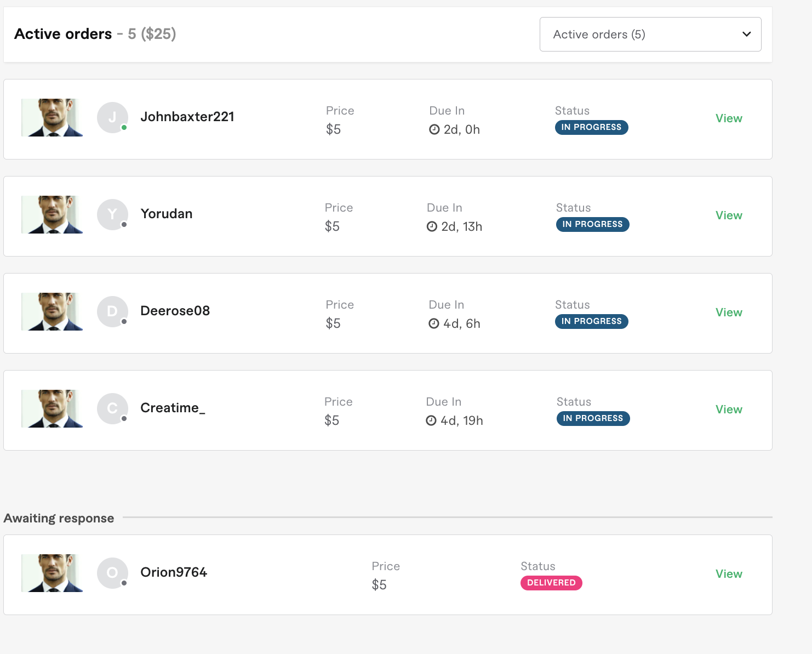Open Johnbaxter221's gig thumbnail image
The image size is (812, 654).
pos(52,117)
